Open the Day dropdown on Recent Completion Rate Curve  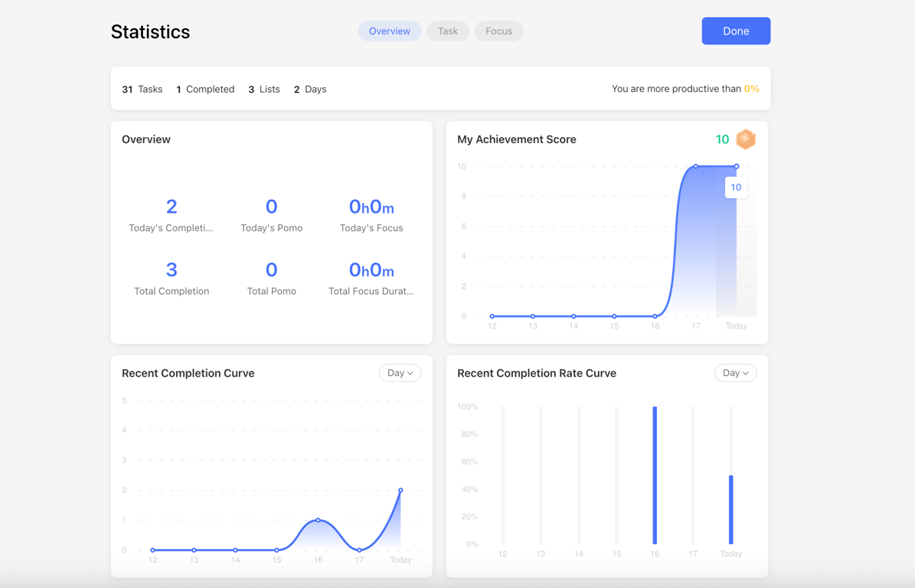point(734,373)
